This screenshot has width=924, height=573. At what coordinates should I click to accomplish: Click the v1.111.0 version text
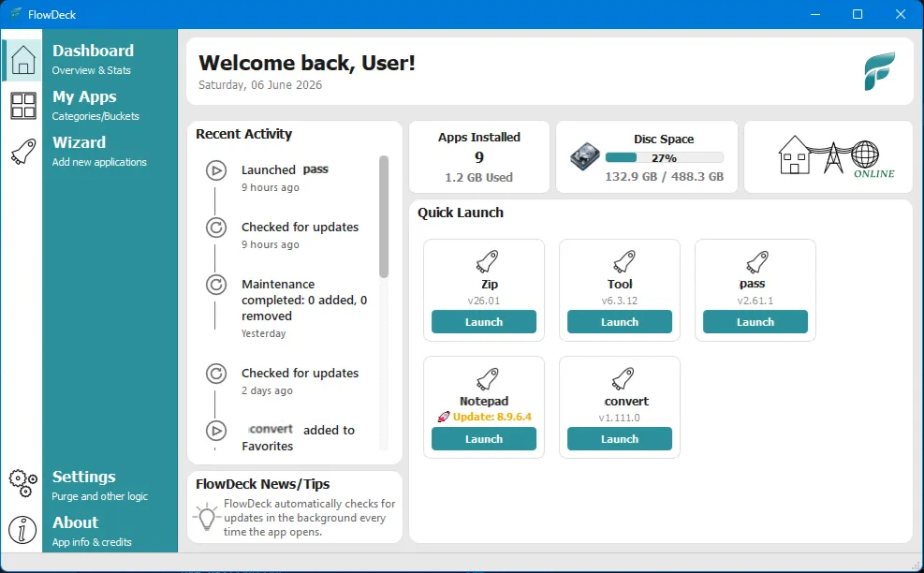pos(620,418)
